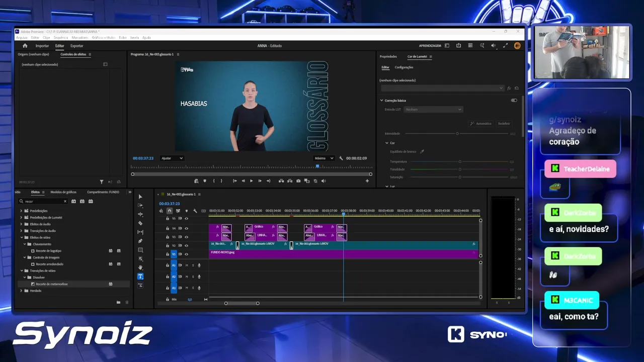Pick white balance with the eyedropper
Image resolution: width=644 pixels, height=362 pixels.
[422, 151]
